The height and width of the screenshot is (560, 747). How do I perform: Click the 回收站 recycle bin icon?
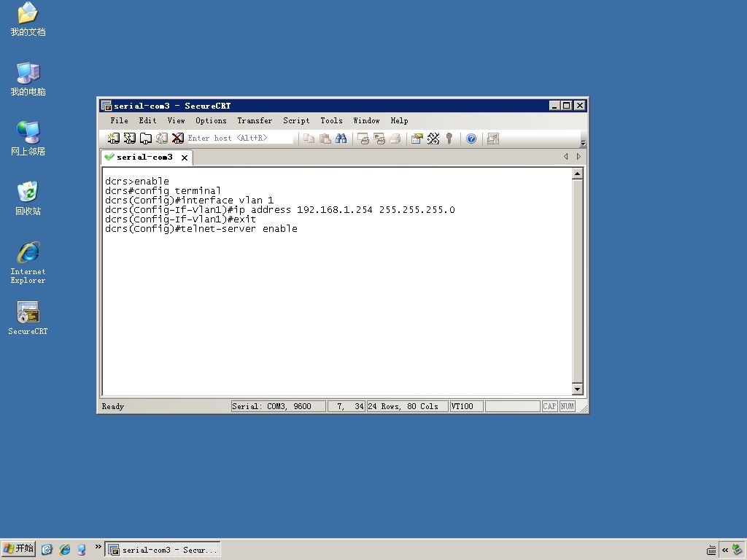28,198
